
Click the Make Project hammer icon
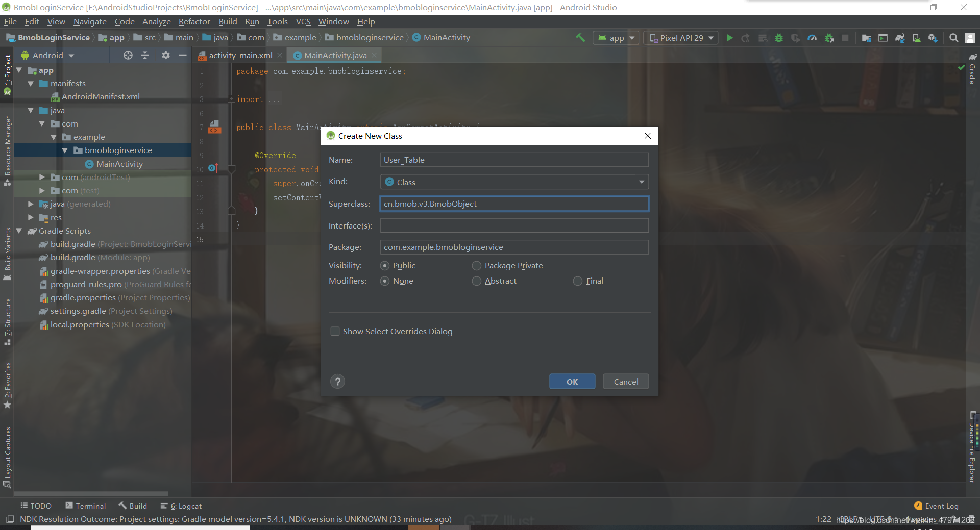pyautogui.click(x=580, y=38)
